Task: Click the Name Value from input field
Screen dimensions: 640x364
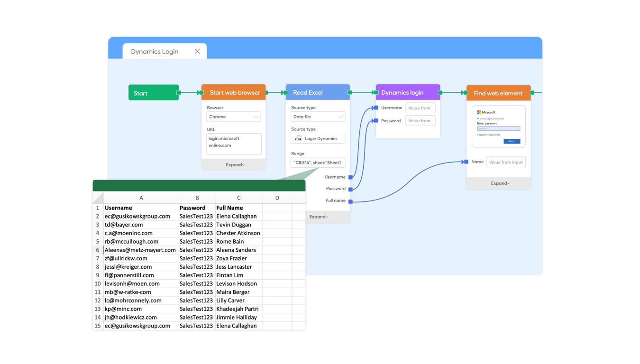Action: (505, 162)
